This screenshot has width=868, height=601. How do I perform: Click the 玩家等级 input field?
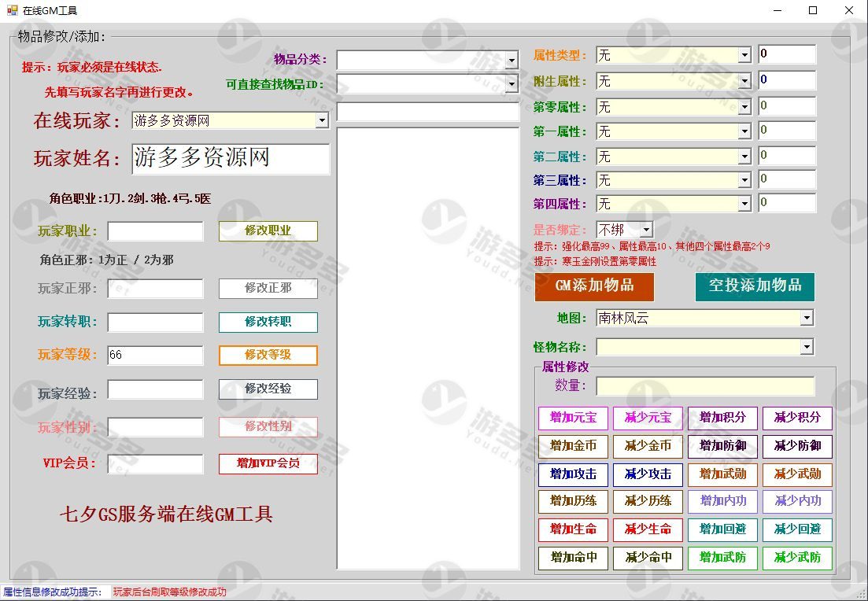[x=155, y=355]
